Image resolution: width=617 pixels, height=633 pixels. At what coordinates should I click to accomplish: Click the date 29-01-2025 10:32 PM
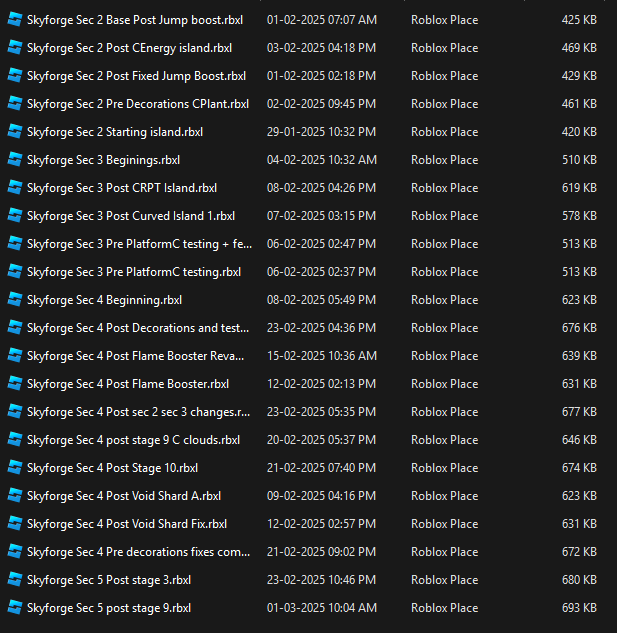(x=321, y=132)
